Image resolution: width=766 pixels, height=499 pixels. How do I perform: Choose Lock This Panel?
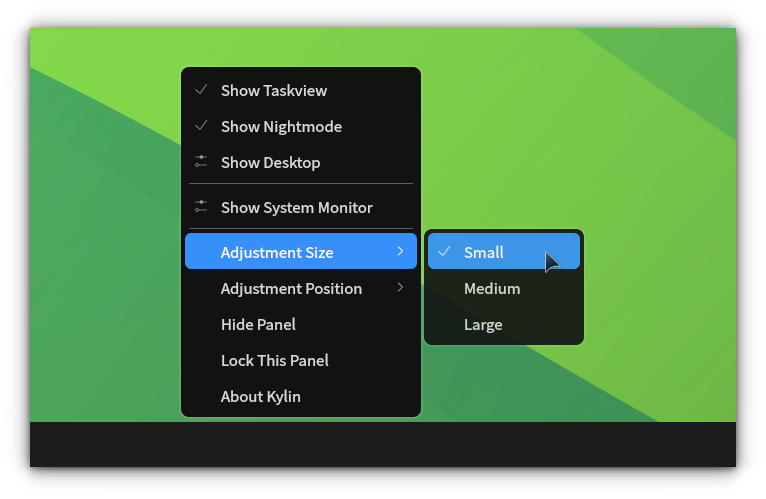[274, 360]
